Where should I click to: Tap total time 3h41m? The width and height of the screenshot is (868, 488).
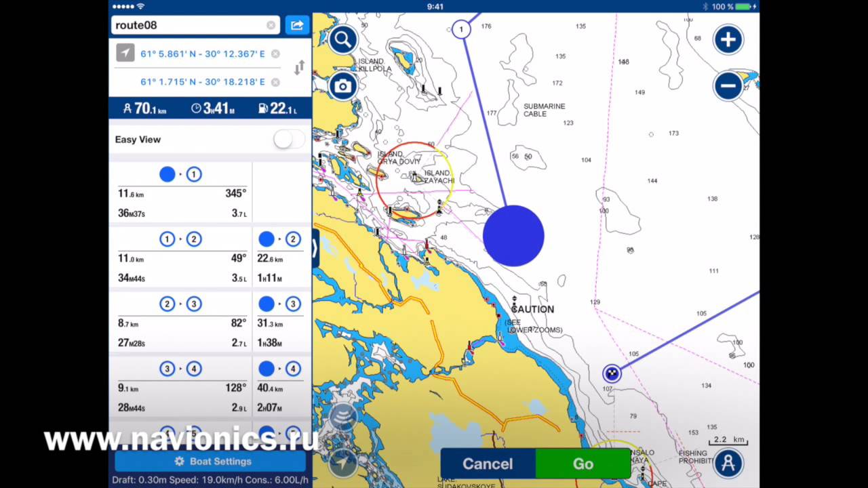pyautogui.click(x=213, y=108)
